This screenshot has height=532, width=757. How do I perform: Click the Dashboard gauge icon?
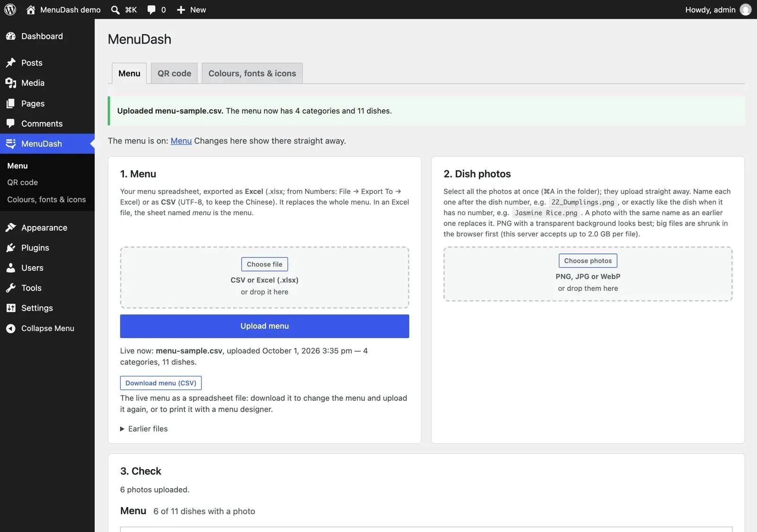tap(10, 36)
